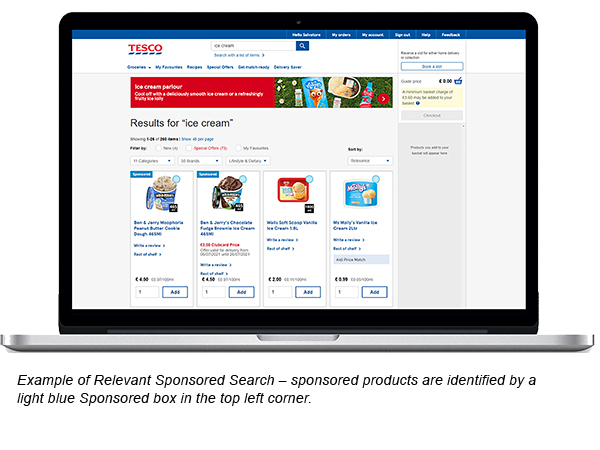Open the Sort by Relevance dropdown
Viewport: 600px width, 450px height.
coord(370,160)
